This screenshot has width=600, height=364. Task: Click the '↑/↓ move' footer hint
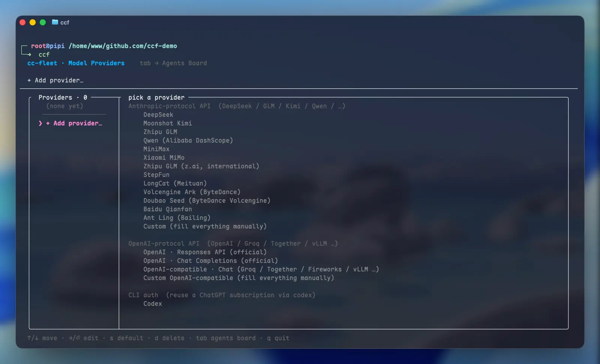[x=42, y=338]
